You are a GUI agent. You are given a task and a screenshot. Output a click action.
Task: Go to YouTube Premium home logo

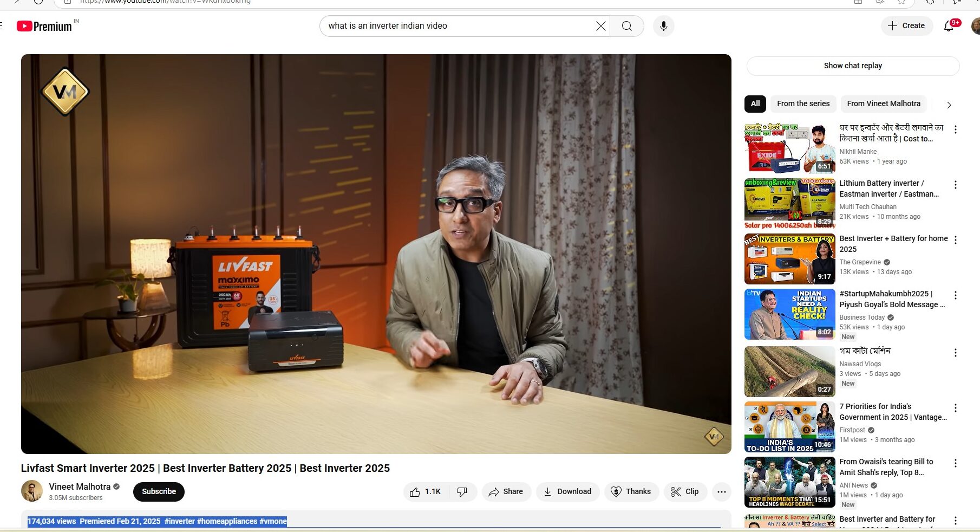(44, 26)
